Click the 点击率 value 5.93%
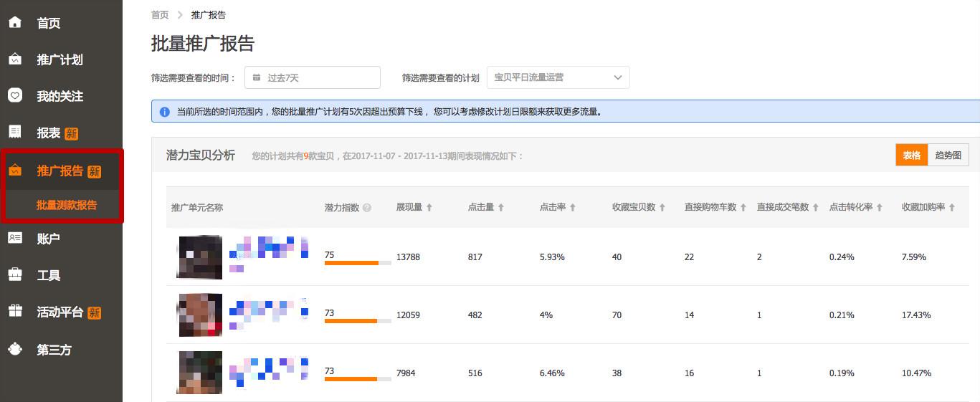Viewport: 980px width, 402px height. click(552, 257)
